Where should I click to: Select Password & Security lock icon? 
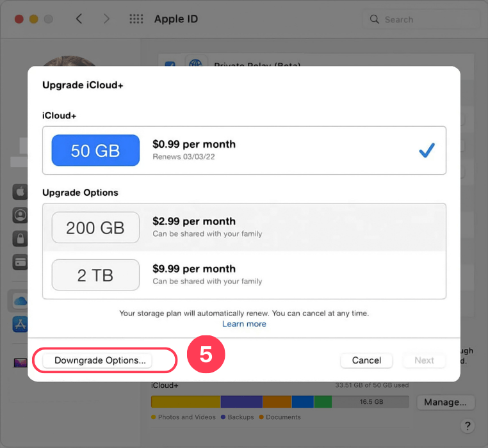pos(20,239)
